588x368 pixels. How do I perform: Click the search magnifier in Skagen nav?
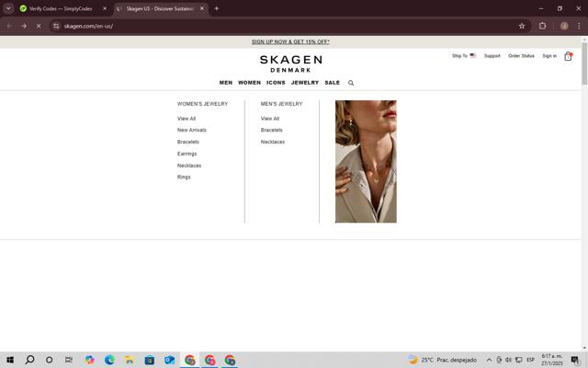351,83
